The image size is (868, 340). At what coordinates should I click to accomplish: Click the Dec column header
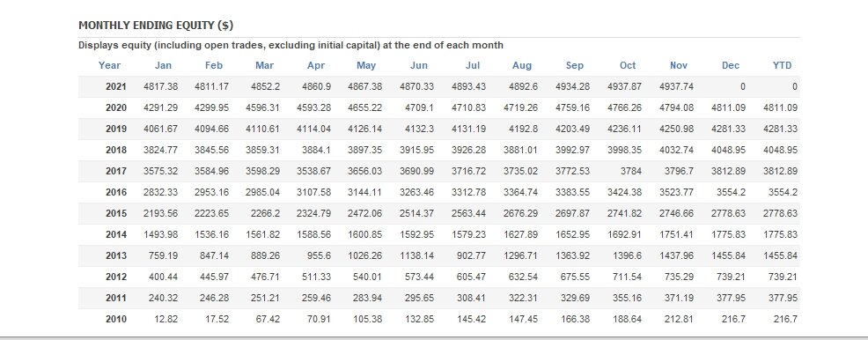[730, 65]
